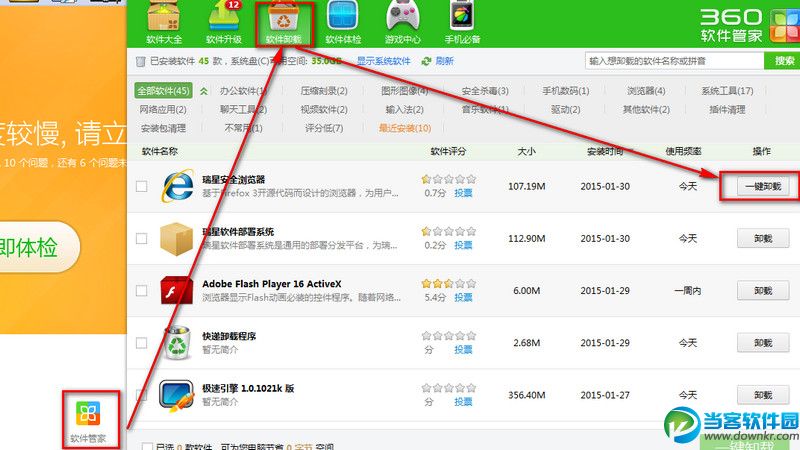Filter by 聊天工具 category
This screenshot has height=450, width=800.
(x=243, y=110)
